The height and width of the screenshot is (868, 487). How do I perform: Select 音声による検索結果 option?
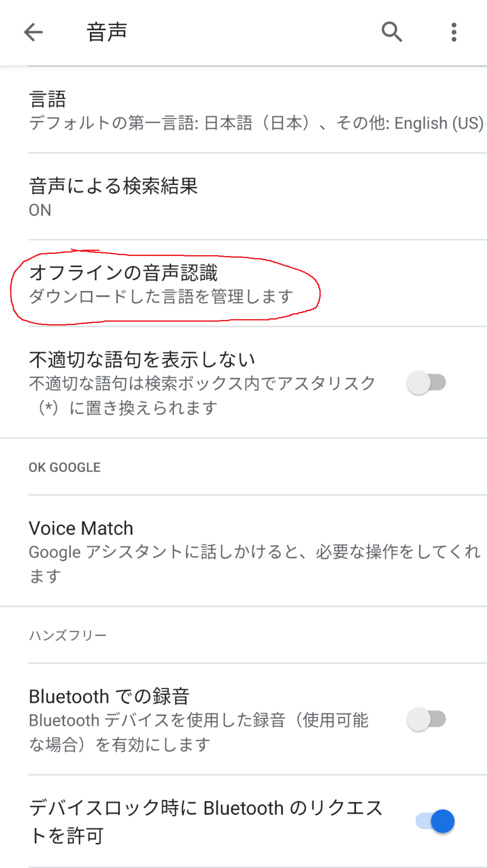pos(113,186)
